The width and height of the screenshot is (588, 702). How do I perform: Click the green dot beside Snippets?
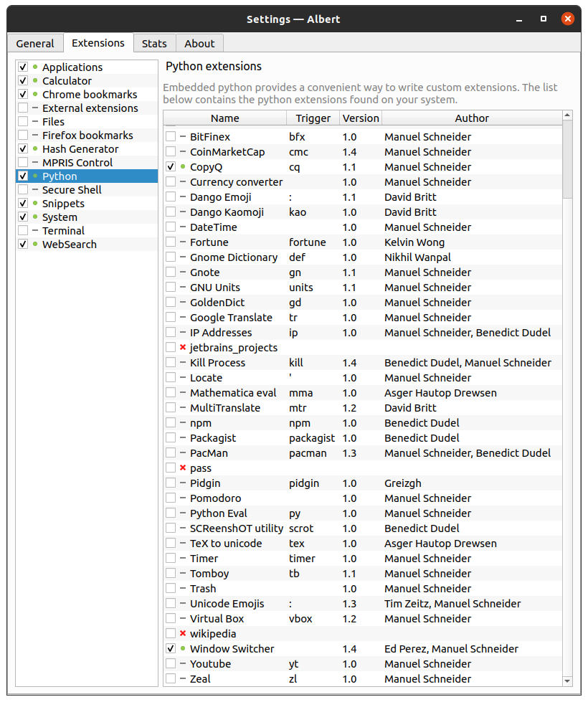tap(35, 203)
